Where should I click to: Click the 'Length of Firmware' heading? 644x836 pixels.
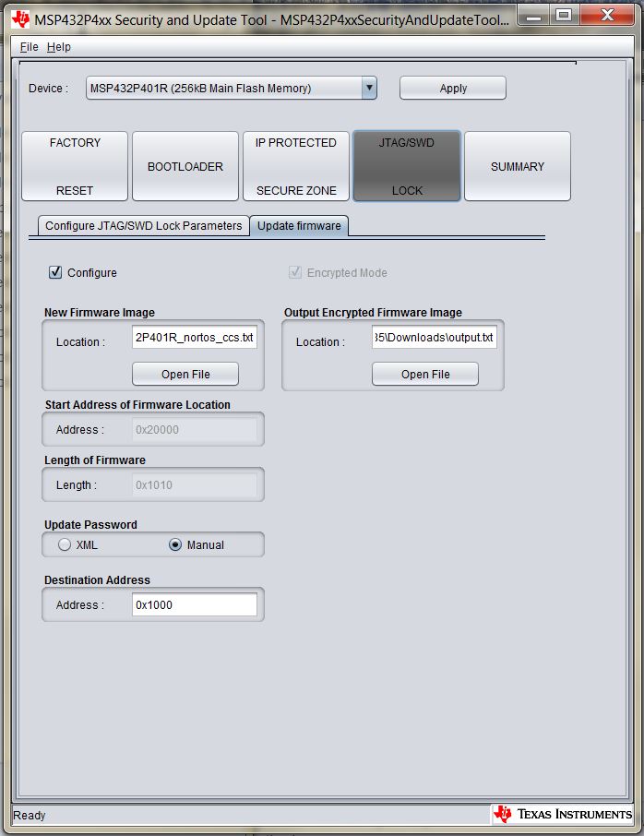(x=95, y=460)
